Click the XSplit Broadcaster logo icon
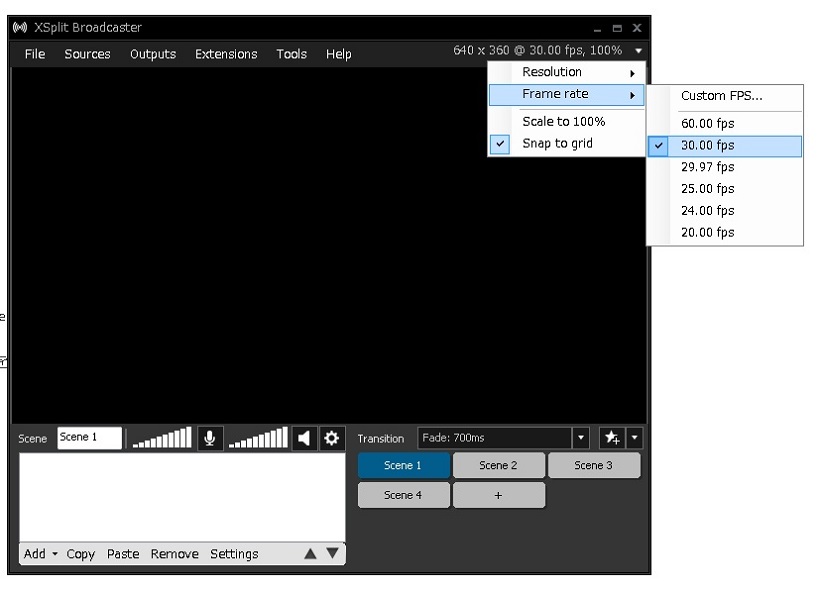820x591 pixels. coord(20,27)
